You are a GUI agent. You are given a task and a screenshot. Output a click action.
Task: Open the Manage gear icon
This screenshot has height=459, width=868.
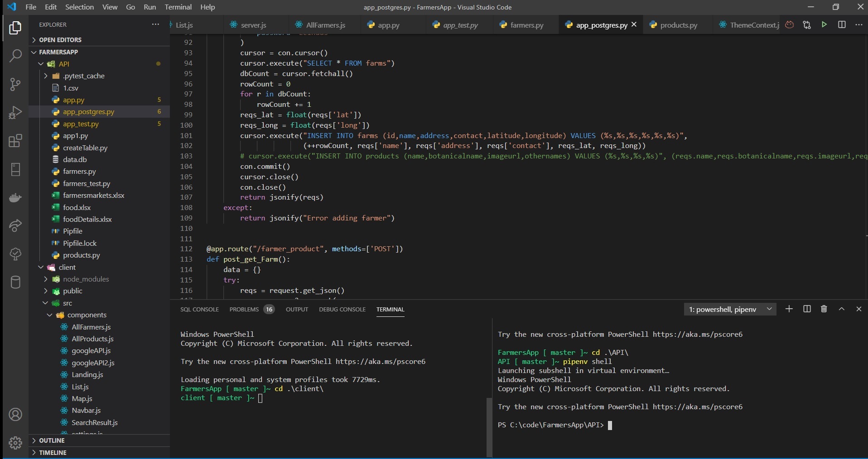pos(15,443)
